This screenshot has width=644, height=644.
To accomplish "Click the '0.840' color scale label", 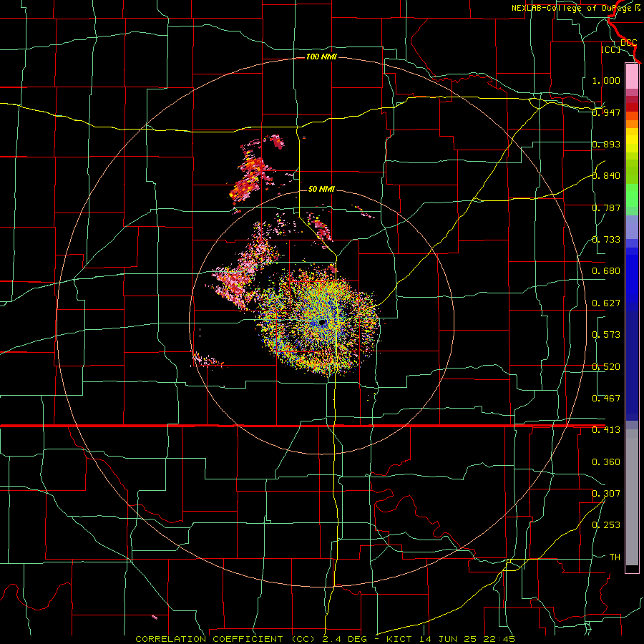I will (606, 175).
